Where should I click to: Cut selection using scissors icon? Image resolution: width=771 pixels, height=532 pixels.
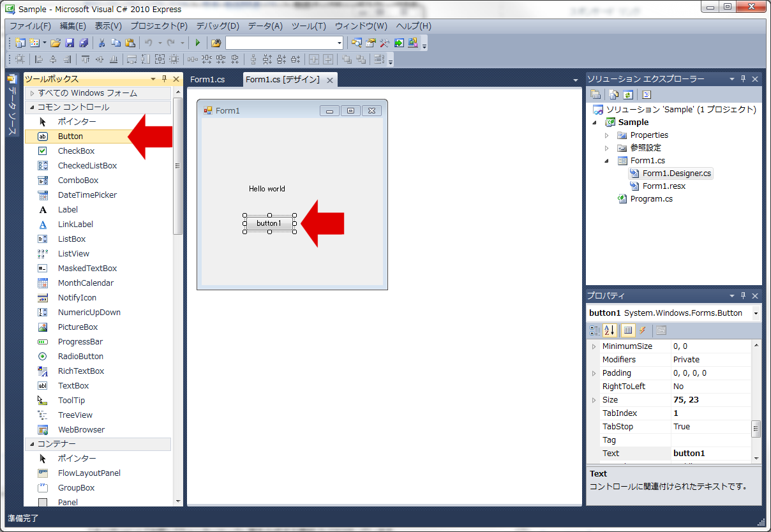[101, 43]
